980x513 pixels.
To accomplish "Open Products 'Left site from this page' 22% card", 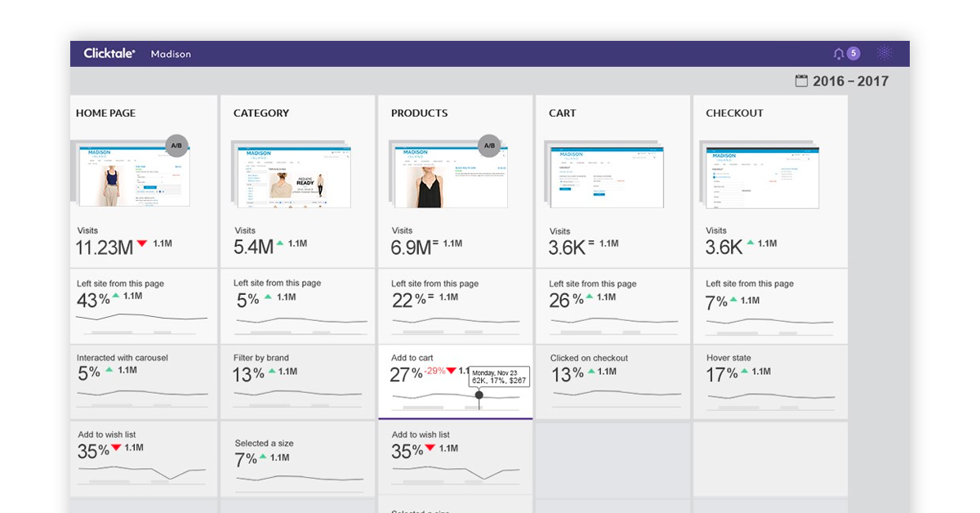I will pyautogui.click(x=455, y=306).
